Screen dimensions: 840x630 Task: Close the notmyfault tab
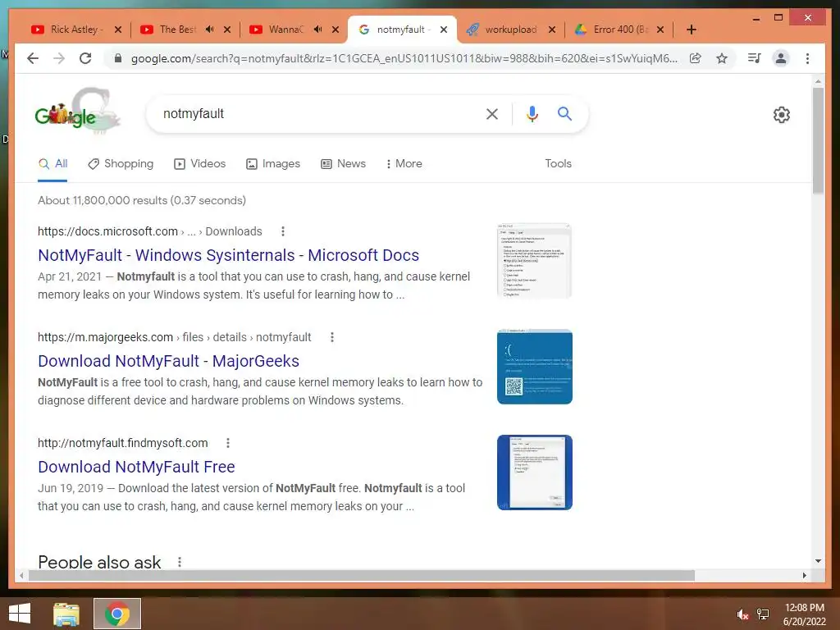(444, 30)
